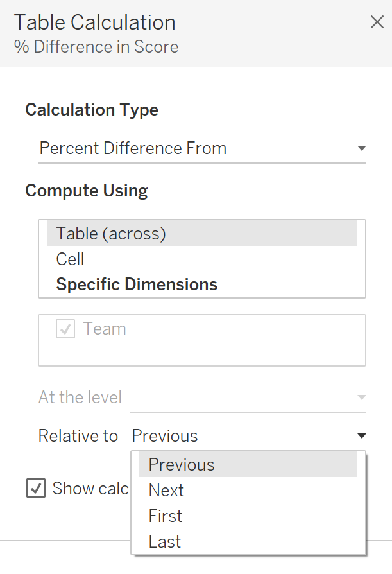
Task: Click the Show calc checkbox label
Action: [91, 488]
